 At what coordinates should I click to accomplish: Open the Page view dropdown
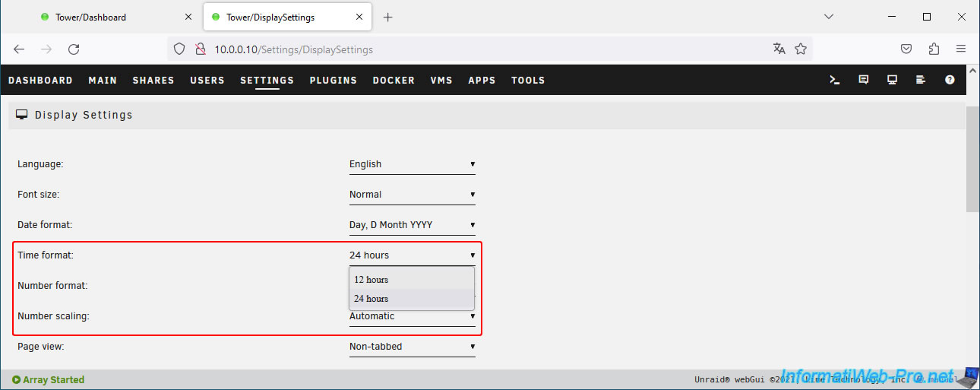[x=412, y=347]
